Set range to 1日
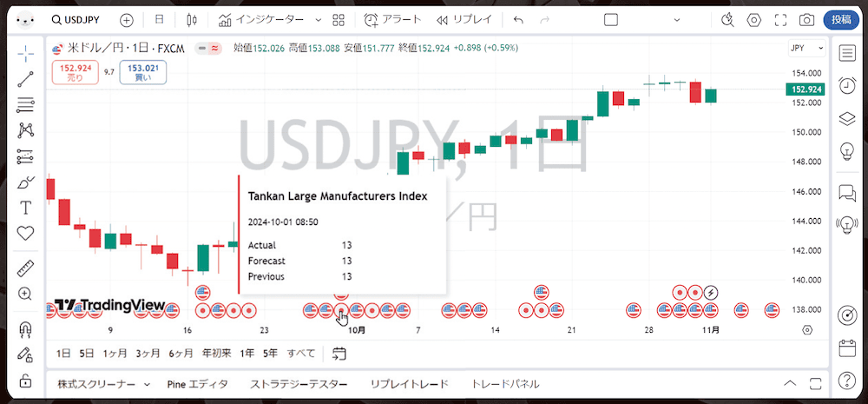 tap(63, 353)
